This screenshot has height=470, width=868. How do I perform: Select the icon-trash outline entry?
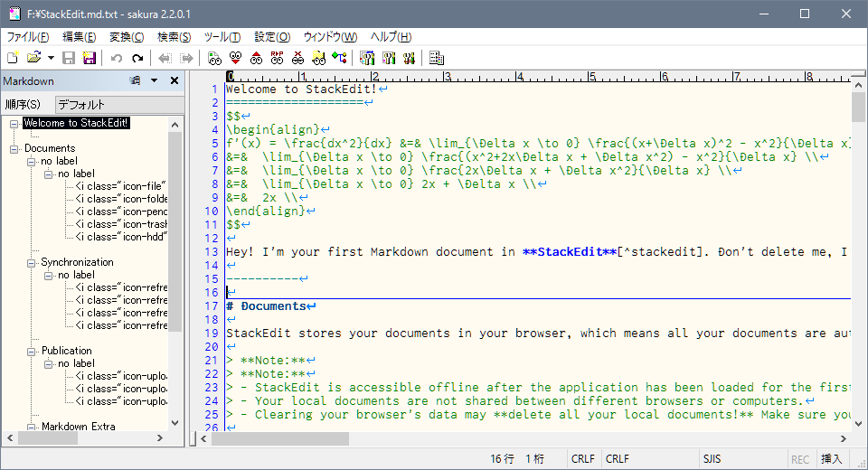(x=120, y=224)
